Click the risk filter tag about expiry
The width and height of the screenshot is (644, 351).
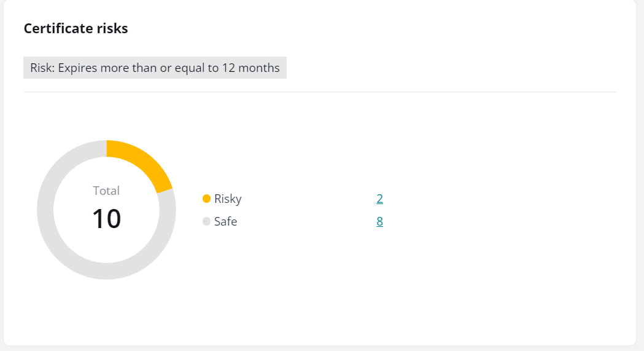pyautogui.click(x=155, y=68)
